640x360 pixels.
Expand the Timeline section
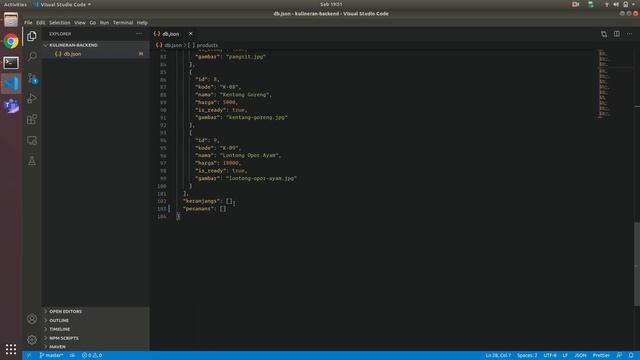point(95,329)
